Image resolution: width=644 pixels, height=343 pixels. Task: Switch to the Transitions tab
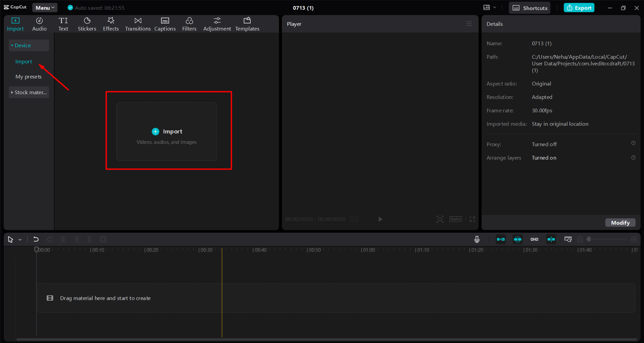(138, 24)
